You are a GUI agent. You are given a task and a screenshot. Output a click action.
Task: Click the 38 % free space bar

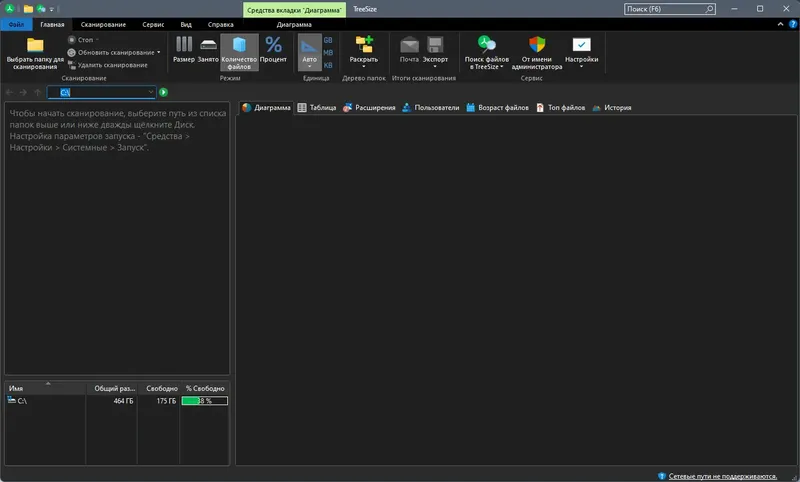[x=205, y=401]
